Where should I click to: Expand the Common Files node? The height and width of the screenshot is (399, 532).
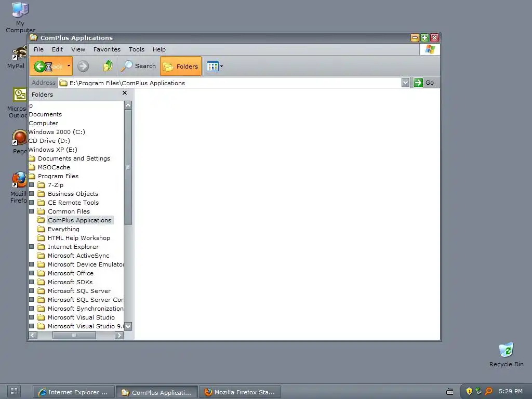(x=32, y=211)
